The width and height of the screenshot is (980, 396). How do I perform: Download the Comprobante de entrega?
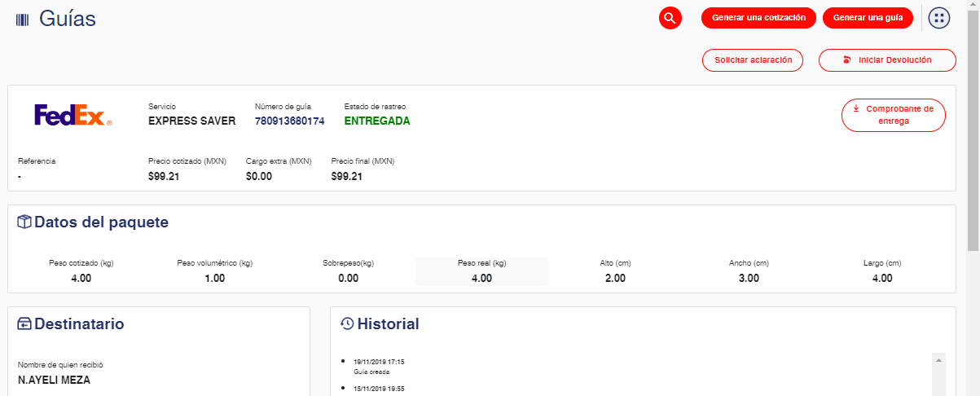pyautogui.click(x=893, y=115)
